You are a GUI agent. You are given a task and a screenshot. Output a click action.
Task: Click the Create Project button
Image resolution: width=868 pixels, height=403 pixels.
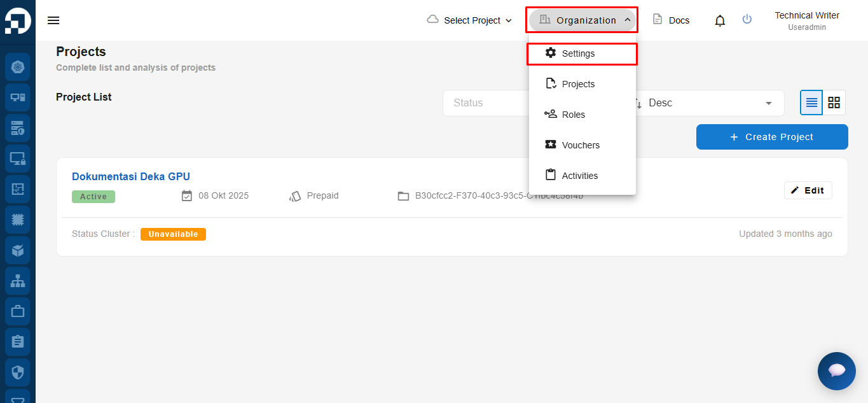[772, 137]
